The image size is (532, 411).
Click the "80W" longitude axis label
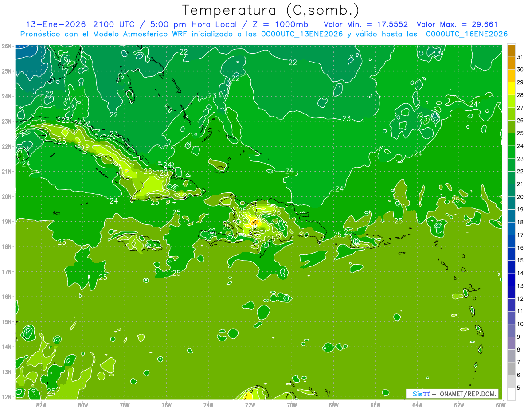pyautogui.click(x=83, y=404)
